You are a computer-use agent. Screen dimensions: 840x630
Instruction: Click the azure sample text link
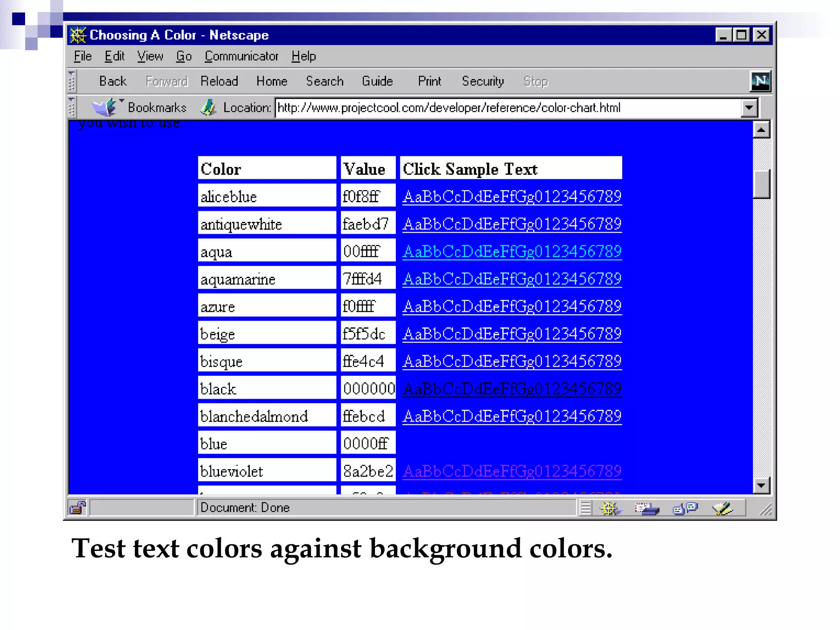[x=512, y=306]
